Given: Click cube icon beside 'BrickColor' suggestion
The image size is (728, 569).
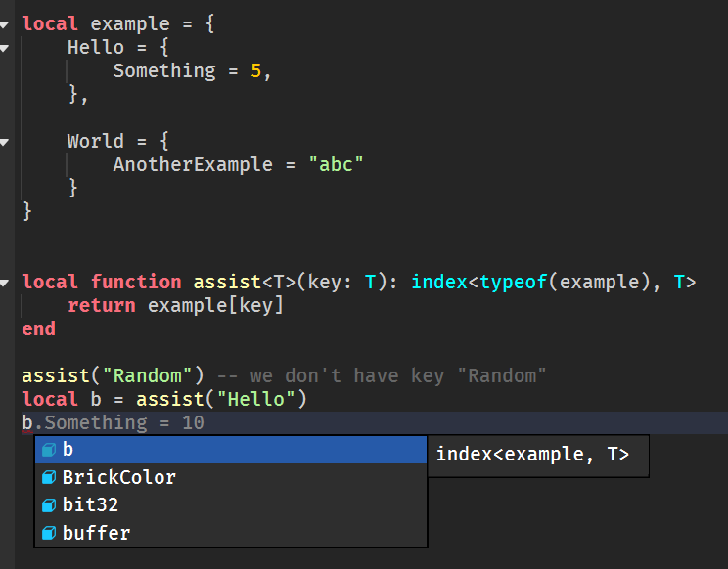Looking at the screenshot, I should coord(49,478).
